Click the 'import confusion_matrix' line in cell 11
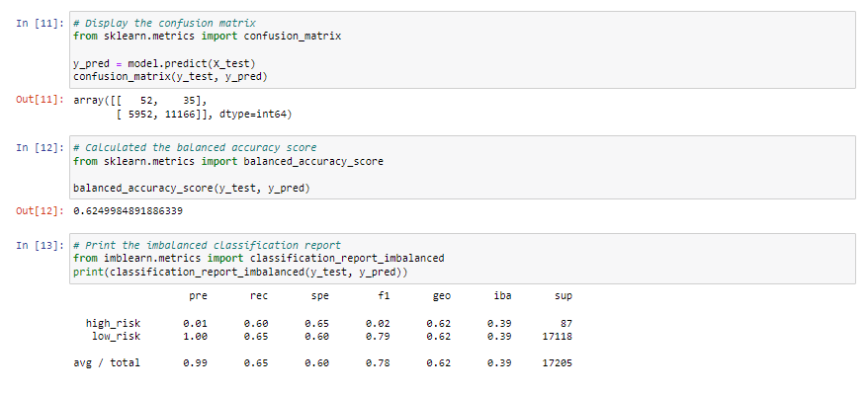Screen dimensions: 868x394 point(207,37)
